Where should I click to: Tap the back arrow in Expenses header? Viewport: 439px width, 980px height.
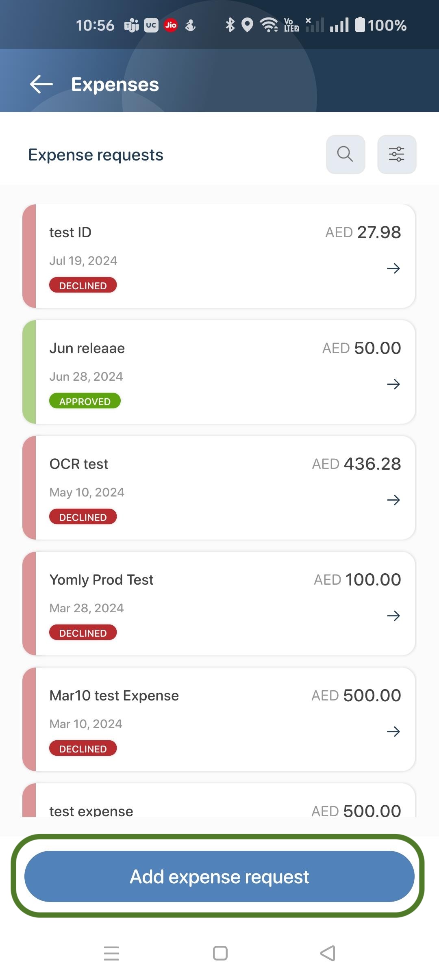tap(41, 85)
